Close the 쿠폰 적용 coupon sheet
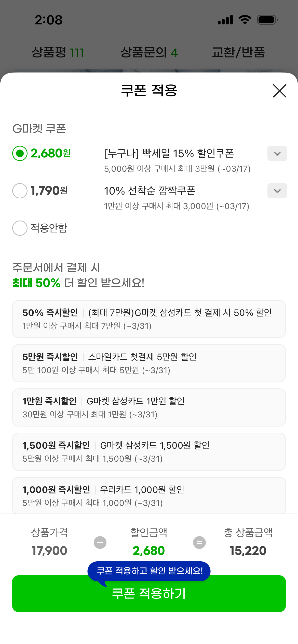The image size is (298, 644). (x=279, y=91)
